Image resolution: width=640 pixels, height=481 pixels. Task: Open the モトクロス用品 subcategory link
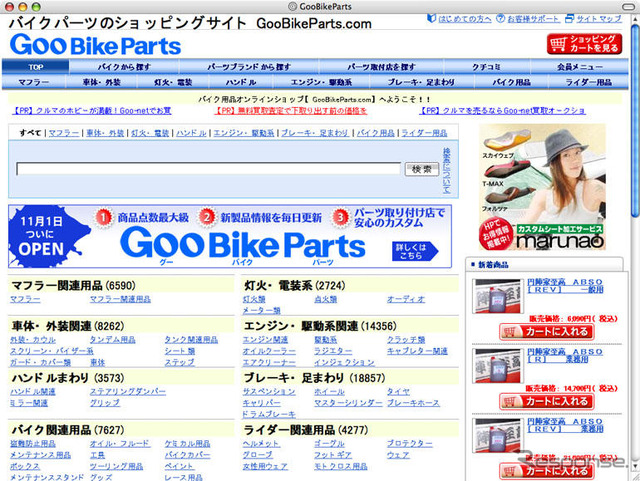(x=340, y=466)
